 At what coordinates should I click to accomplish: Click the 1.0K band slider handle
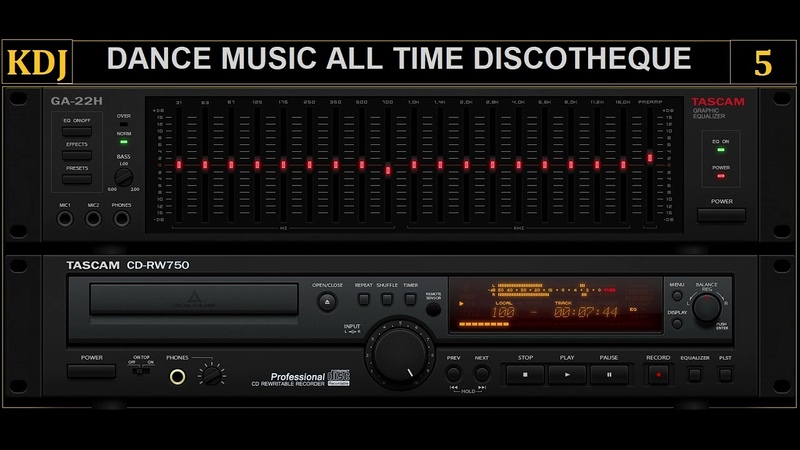point(414,165)
